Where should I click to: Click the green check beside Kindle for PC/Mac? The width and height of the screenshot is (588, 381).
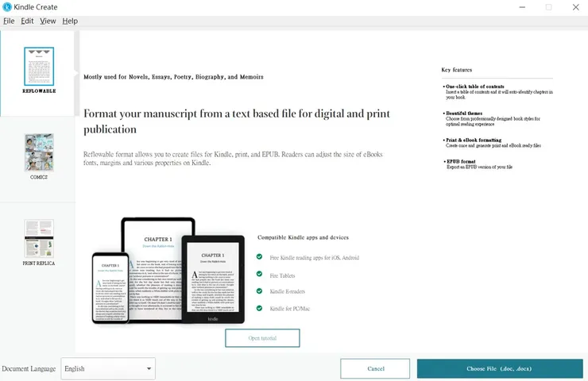tap(259, 308)
